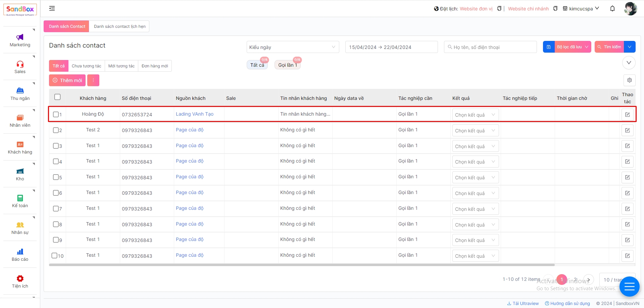Tick the select-all header checkbox

[57, 97]
